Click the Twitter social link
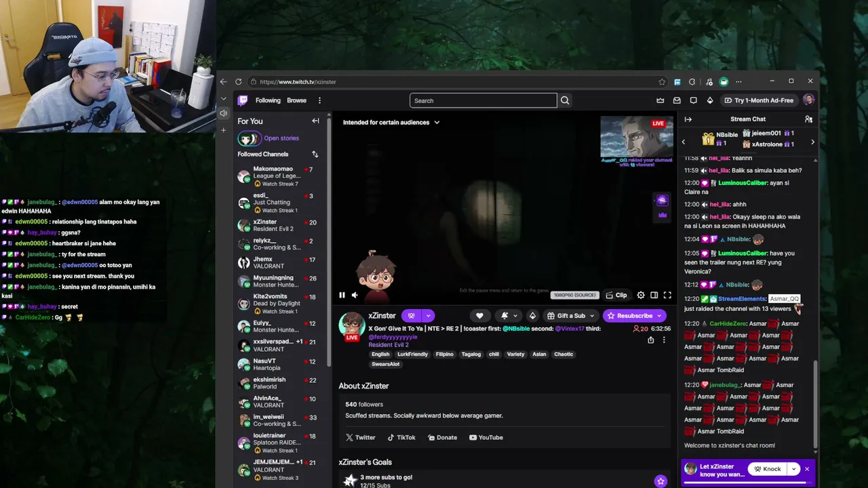868x488 pixels. tap(360, 437)
